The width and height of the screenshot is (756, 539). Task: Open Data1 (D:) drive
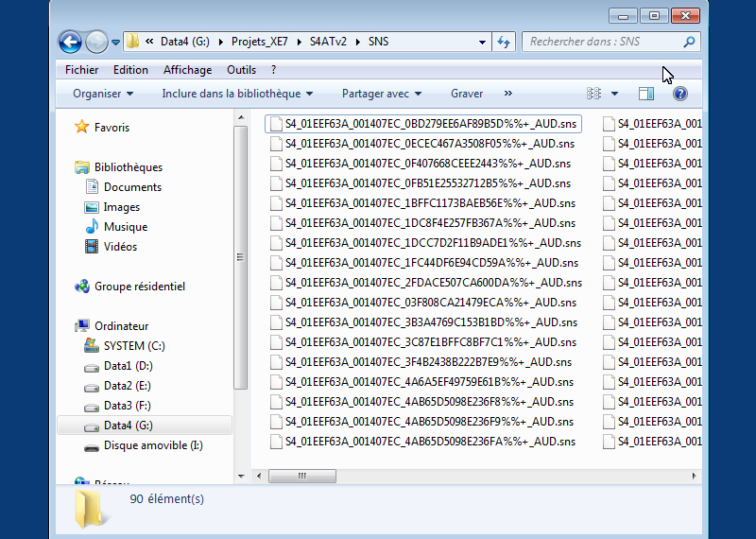tap(129, 366)
